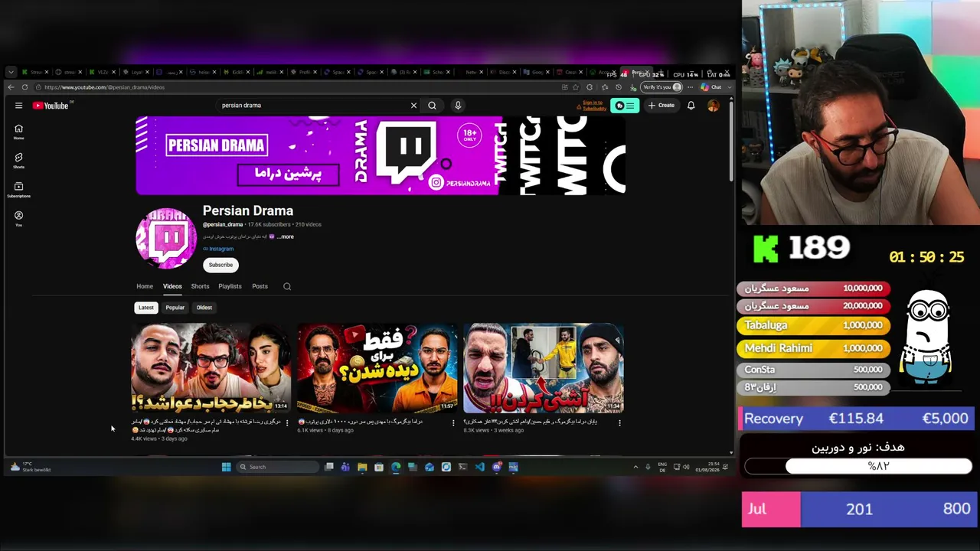This screenshot has width=980, height=551.
Task: Sort videos by Latest
Action: pyautogui.click(x=146, y=308)
